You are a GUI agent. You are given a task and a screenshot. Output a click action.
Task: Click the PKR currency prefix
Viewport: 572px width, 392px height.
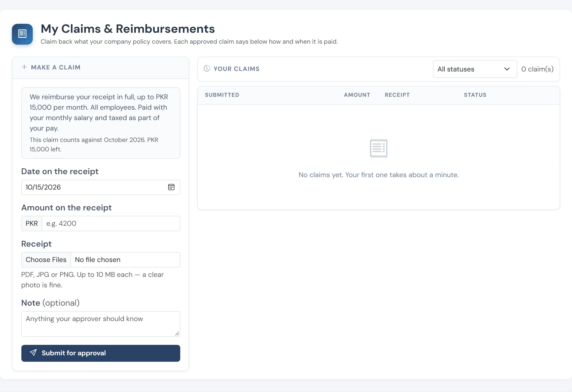(x=32, y=223)
